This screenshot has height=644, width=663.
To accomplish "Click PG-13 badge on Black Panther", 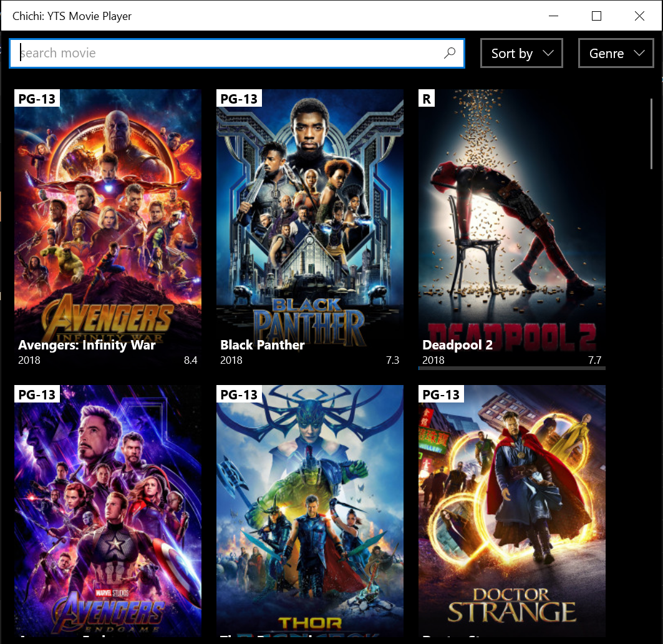I will pyautogui.click(x=239, y=98).
